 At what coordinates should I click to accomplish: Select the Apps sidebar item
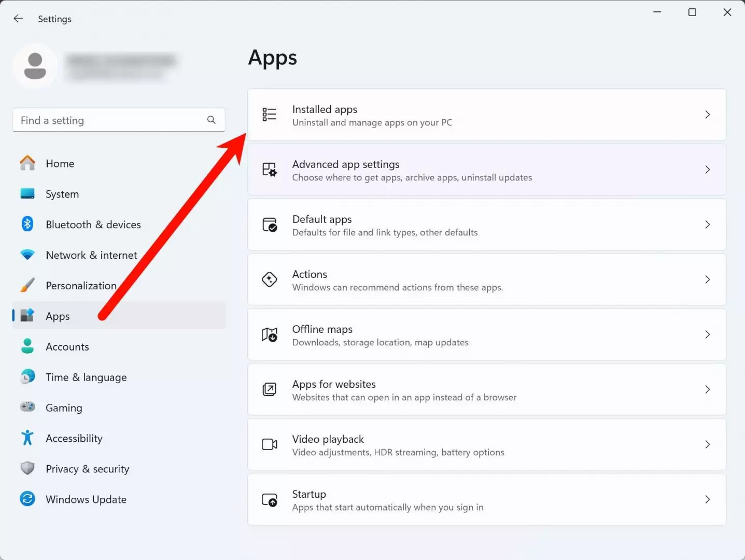click(x=119, y=316)
